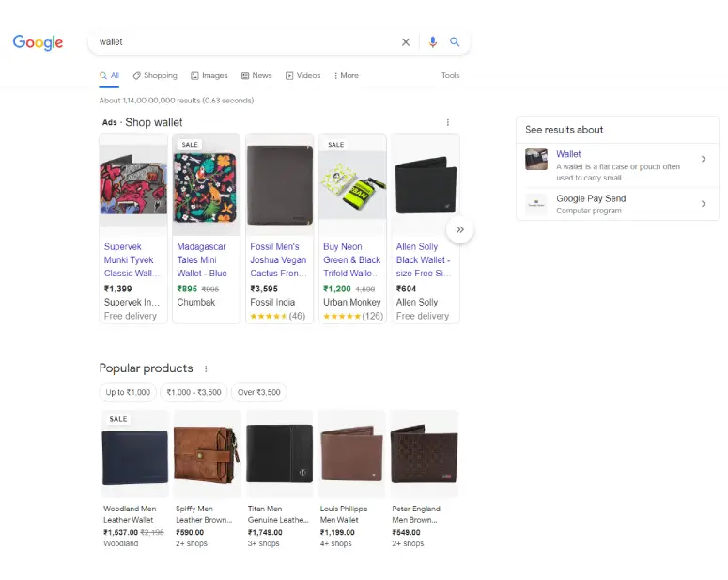Screen dimensions: 728x580
Task: Open Peter England Men Brown wallet image
Action: pyautogui.click(x=424, y=454)
